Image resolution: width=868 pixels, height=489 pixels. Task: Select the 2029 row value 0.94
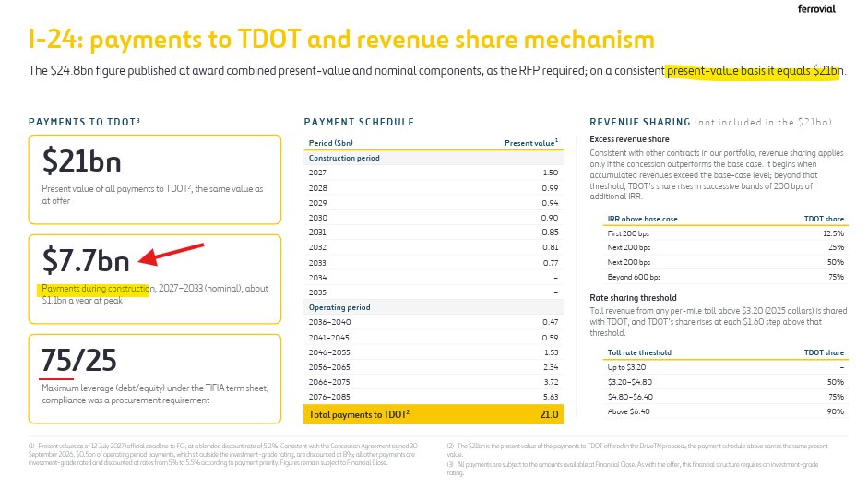point(550,203)
